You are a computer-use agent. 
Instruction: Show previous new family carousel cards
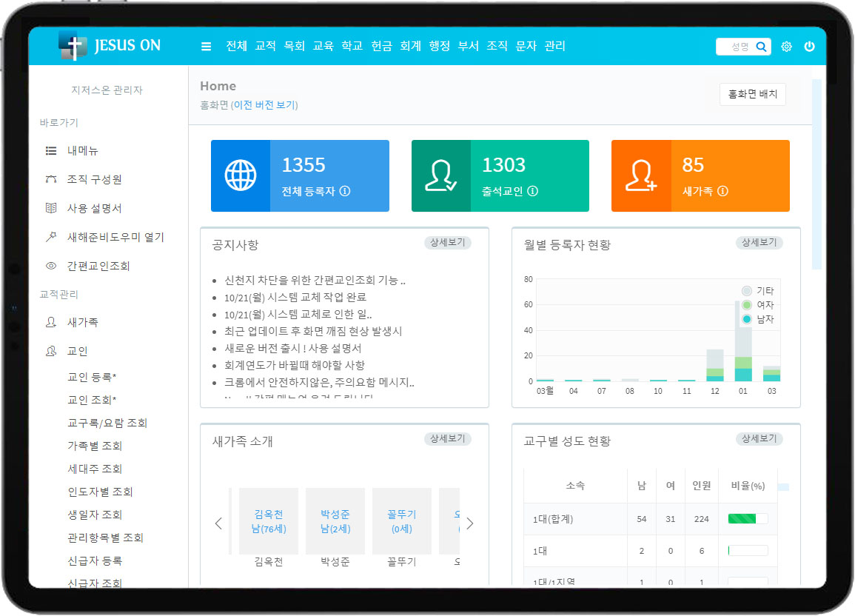218,523
